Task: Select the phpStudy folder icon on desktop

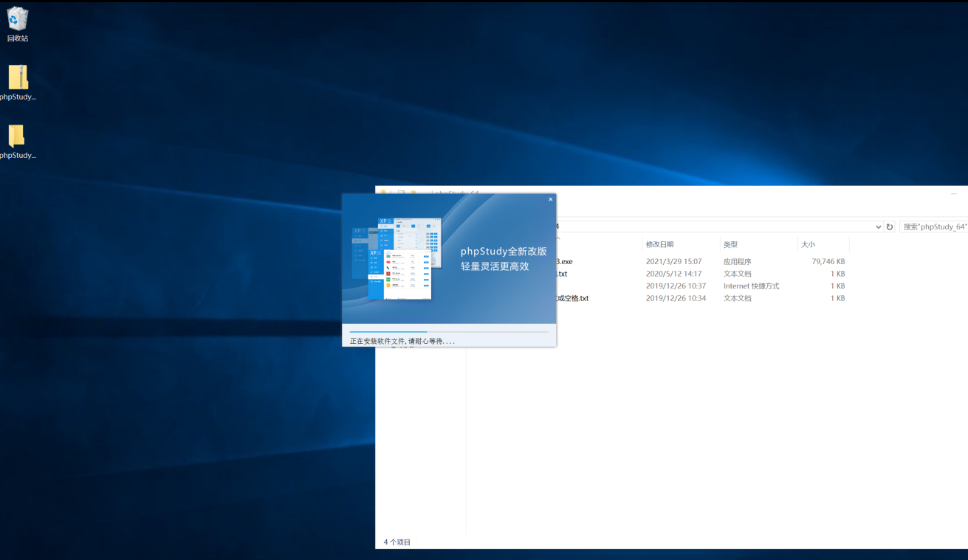Action: (x=18, y=142)
